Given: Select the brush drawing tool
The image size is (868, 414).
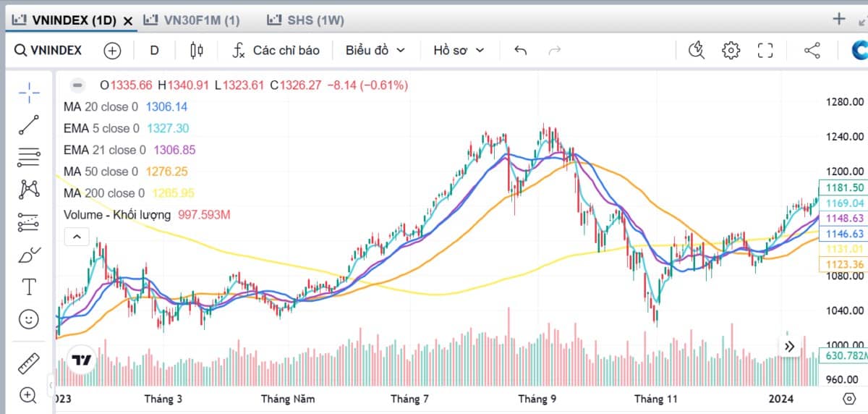Looking at the screenshot, I should point(29,254).
